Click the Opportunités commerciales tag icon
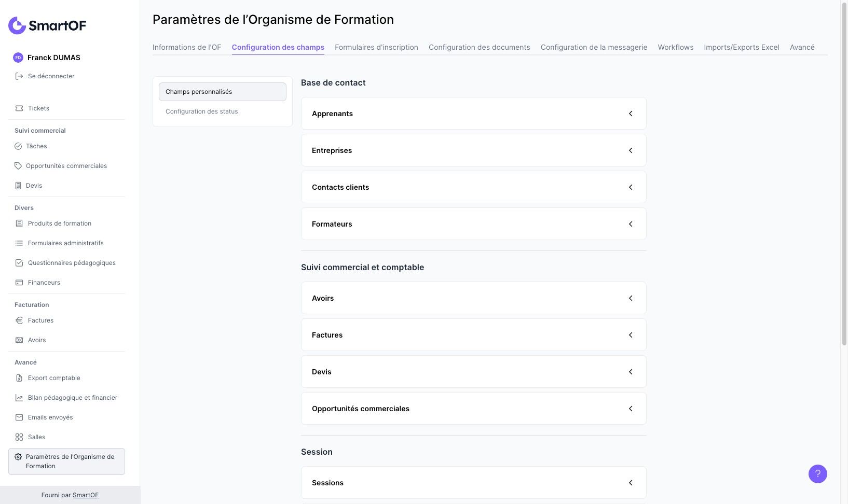The width and height of the screenshot is (848, 504). pos(18,166)
